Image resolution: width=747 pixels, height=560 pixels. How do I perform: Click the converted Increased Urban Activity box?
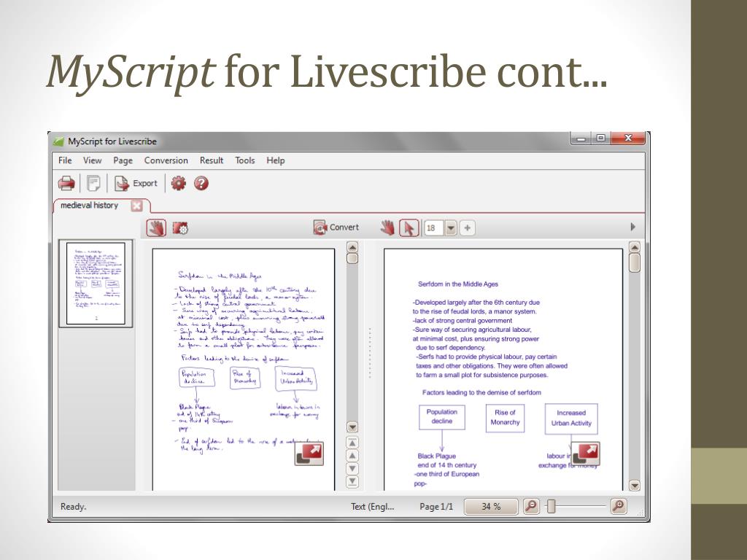(571, 419)
